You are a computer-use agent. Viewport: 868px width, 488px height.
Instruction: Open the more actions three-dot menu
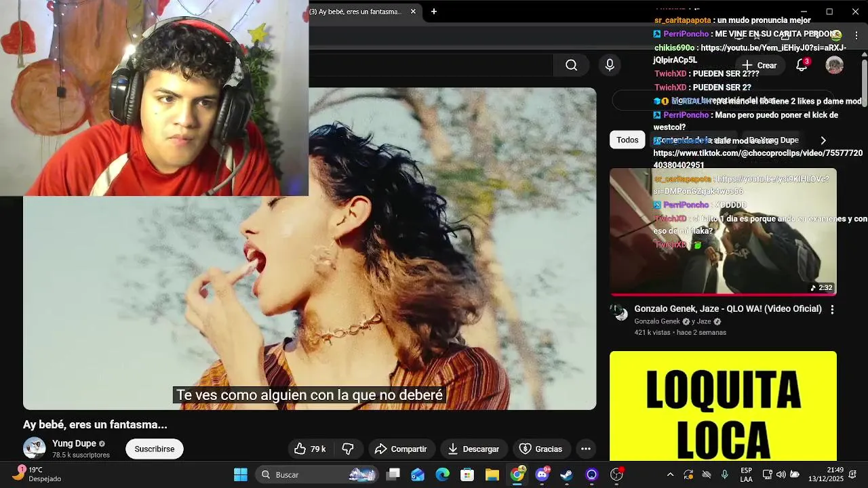pos(586,449)
